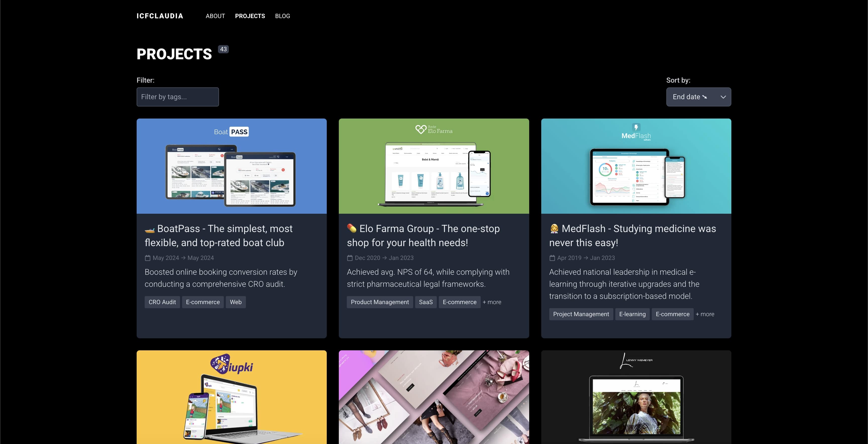Screen dimensions: 868x444
Task: Click the calendar icon on the BoatPass card
Action: [147, 258]
